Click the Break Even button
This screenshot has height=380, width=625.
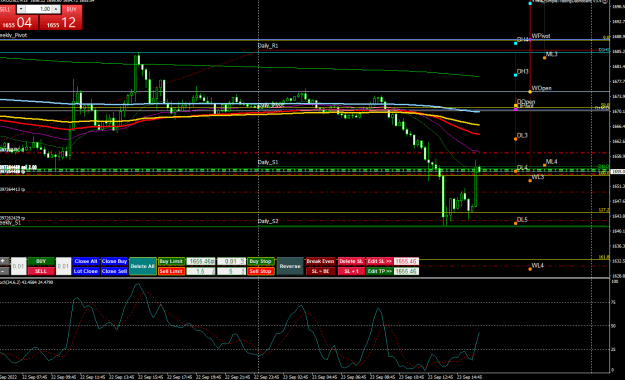pyautogui.click(x=320, y=262)
